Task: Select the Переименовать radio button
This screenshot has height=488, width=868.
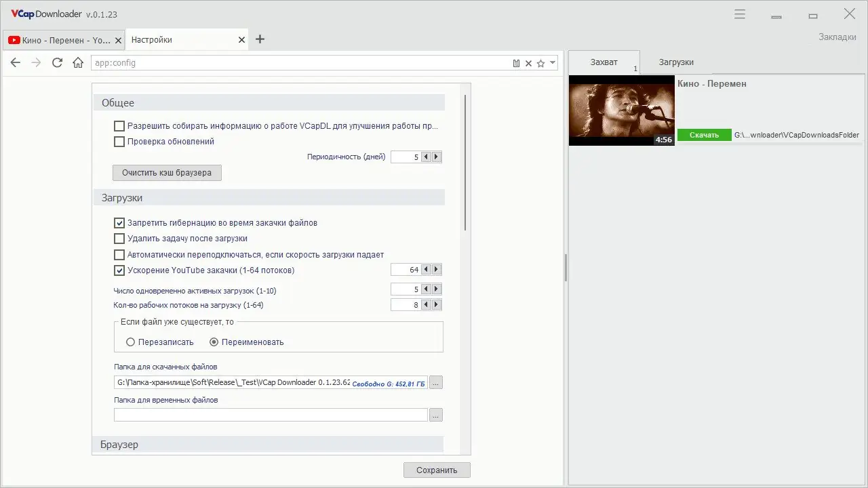Action: tap(214, 342)
